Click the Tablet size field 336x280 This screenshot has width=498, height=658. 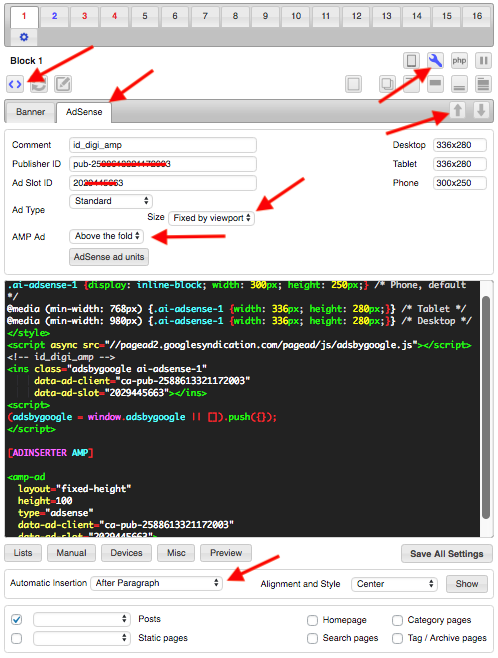460,164
